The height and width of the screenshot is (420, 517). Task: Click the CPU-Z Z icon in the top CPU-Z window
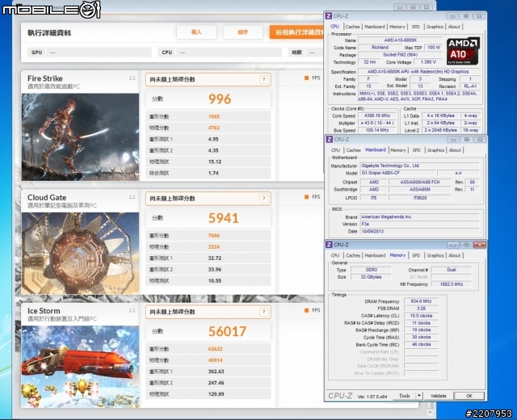(x=329, y=16)
